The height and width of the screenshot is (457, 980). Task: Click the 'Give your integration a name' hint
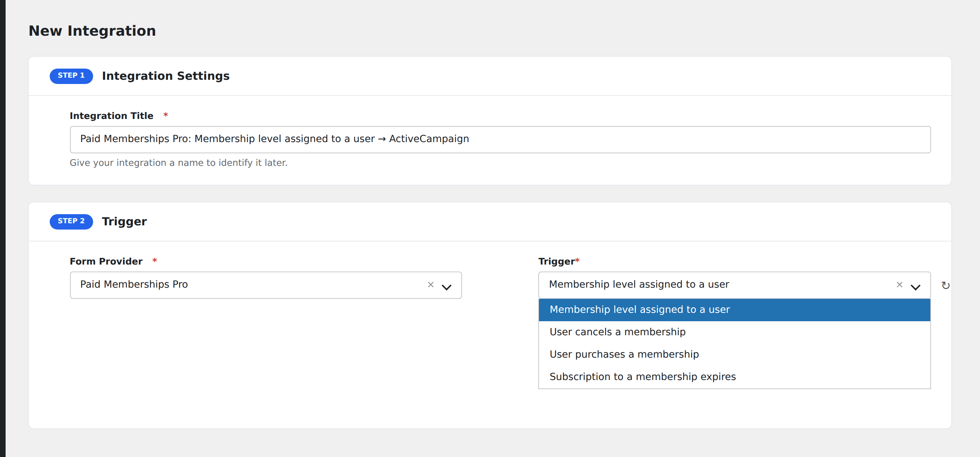point(178,163)
